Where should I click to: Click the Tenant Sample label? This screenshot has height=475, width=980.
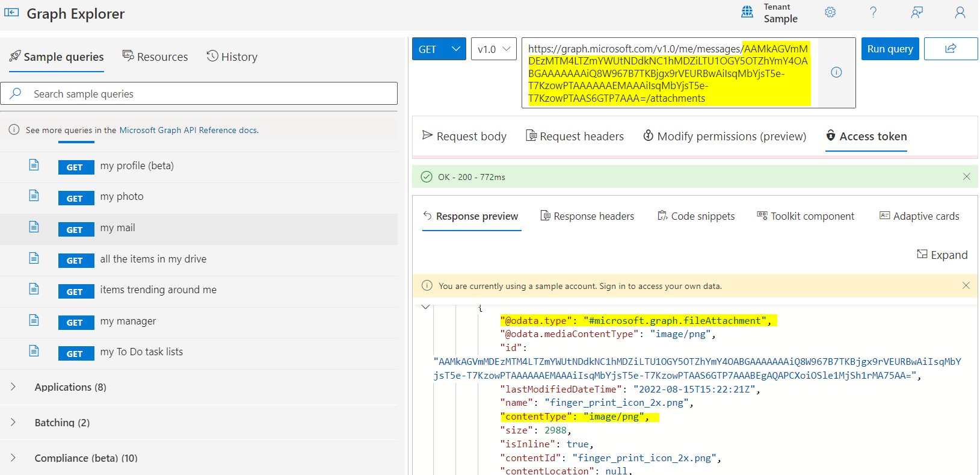780,13
